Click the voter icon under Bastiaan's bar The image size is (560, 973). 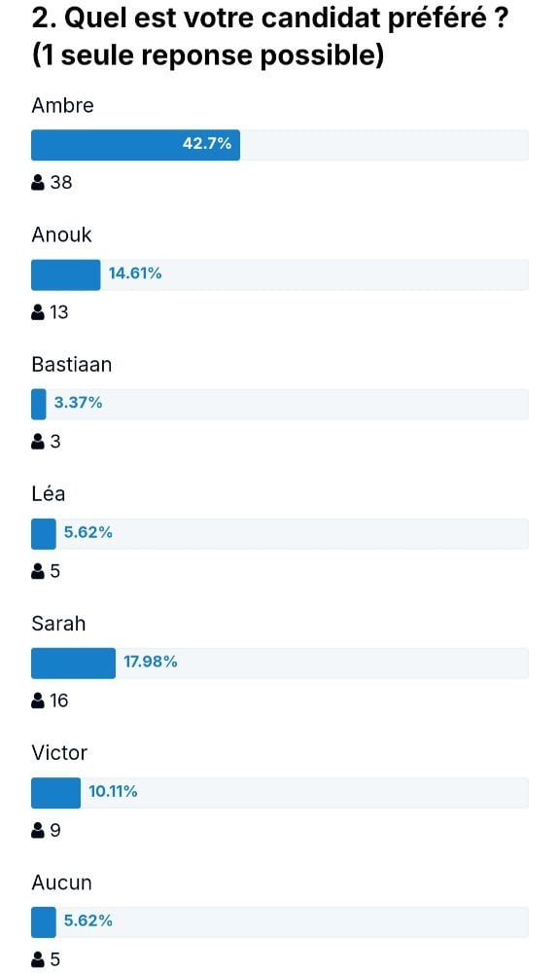[38, 442]
